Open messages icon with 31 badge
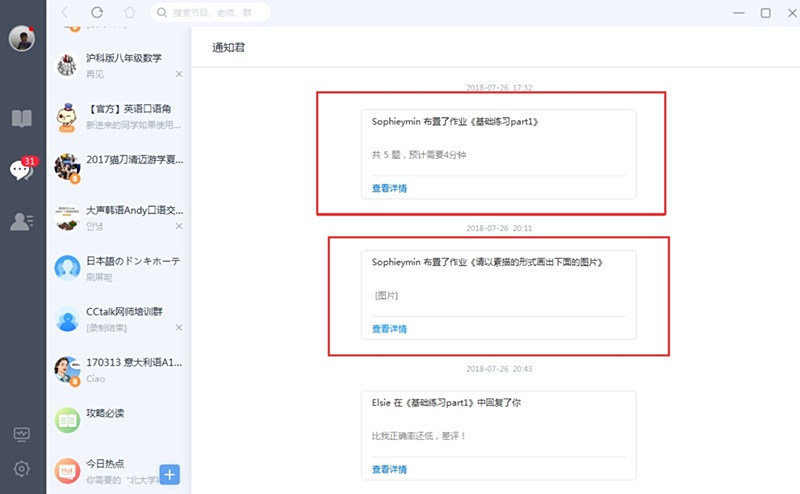The image size is (800, 494). pos(23,168)
